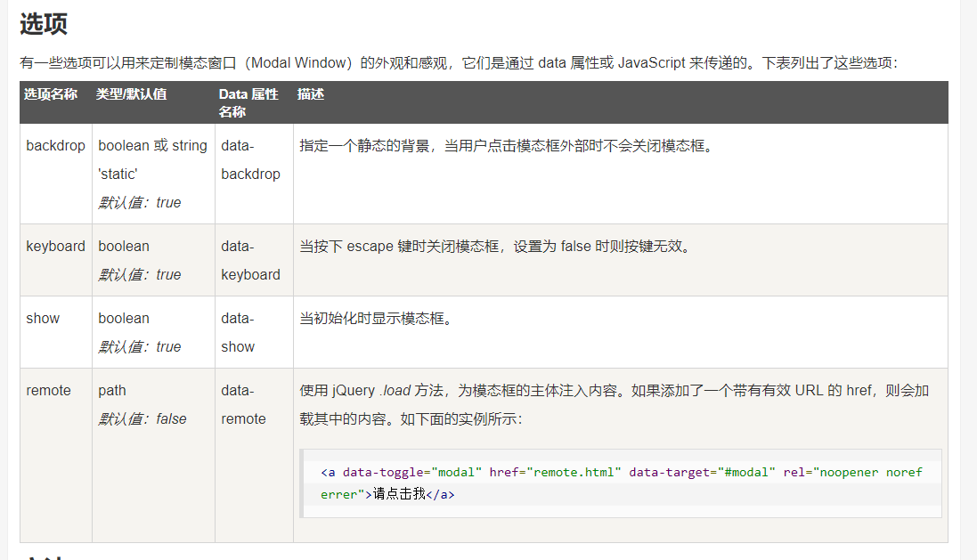This screenshot has width=977, height=560.
Task: Click the 'static' value text
Action: (x=118, y=174)
